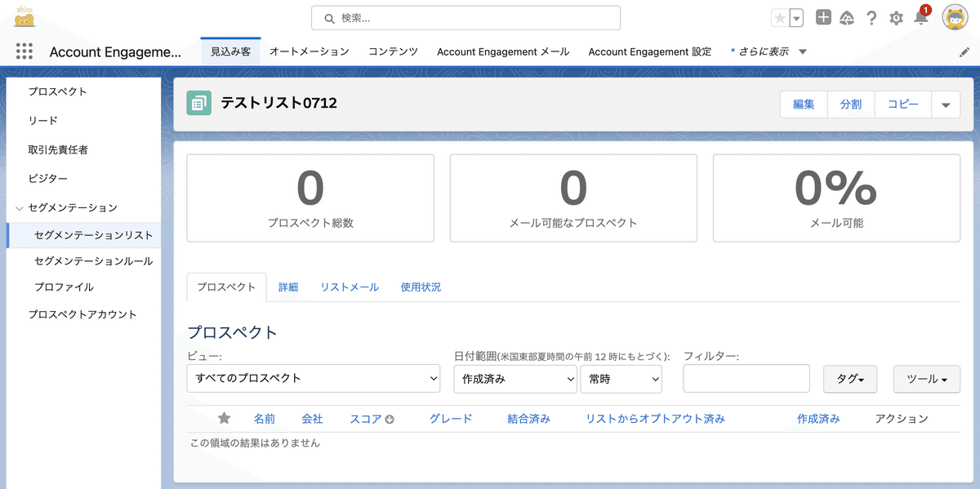Open the Account Engagement メール tab
980x489 pixels.
coord(503,51)
